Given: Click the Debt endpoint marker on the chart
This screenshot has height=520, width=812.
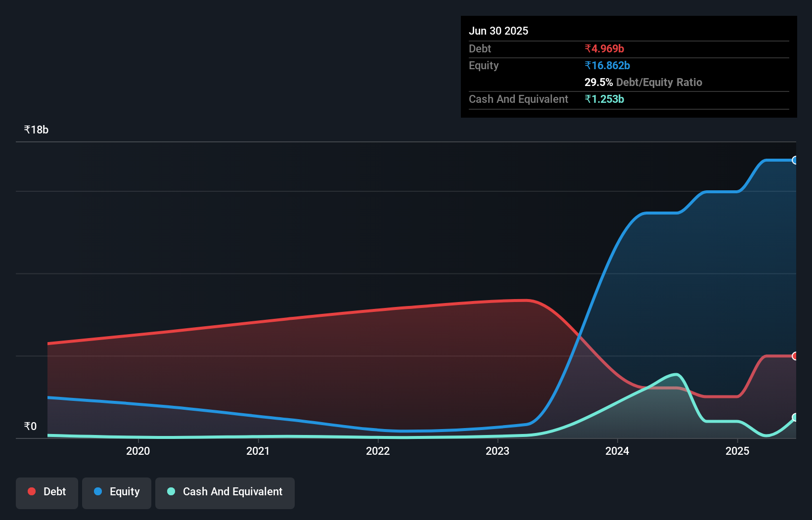Looking at the screenshot, I should (795, 356).
